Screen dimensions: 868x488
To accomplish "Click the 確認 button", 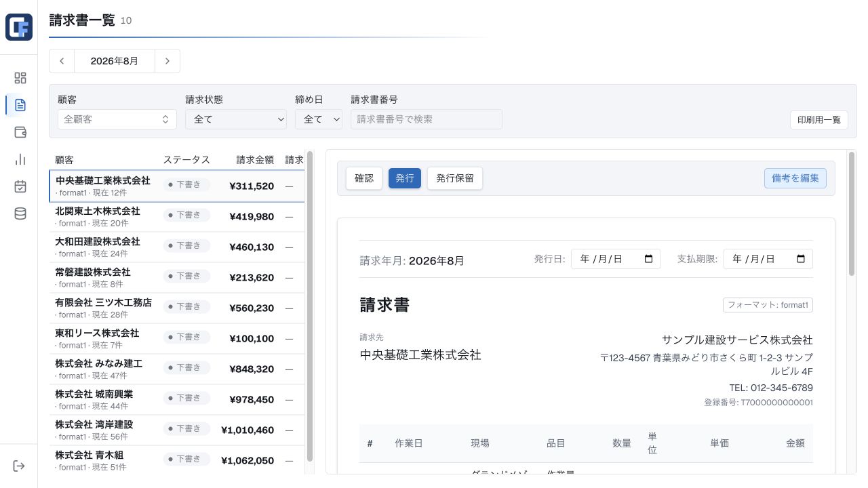I will [364, 178].
